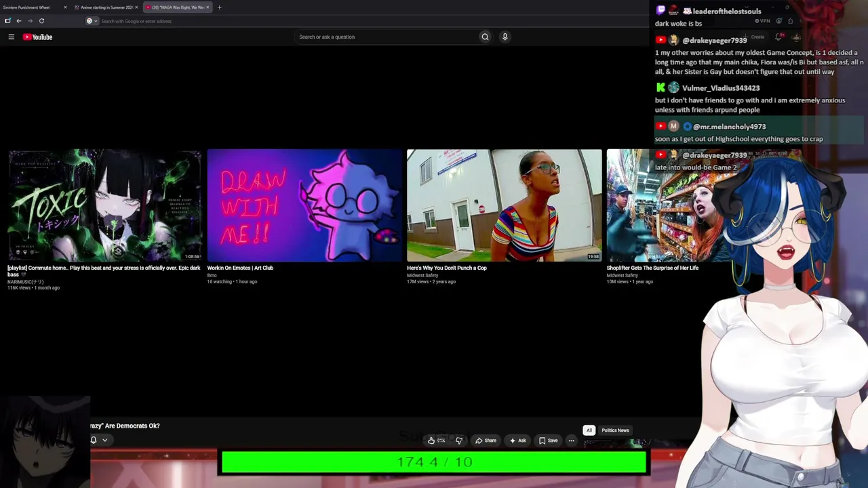The image size is (868, 488).
Task: Reload the page with the refresh icon
Action: click(x=41, y=21)
